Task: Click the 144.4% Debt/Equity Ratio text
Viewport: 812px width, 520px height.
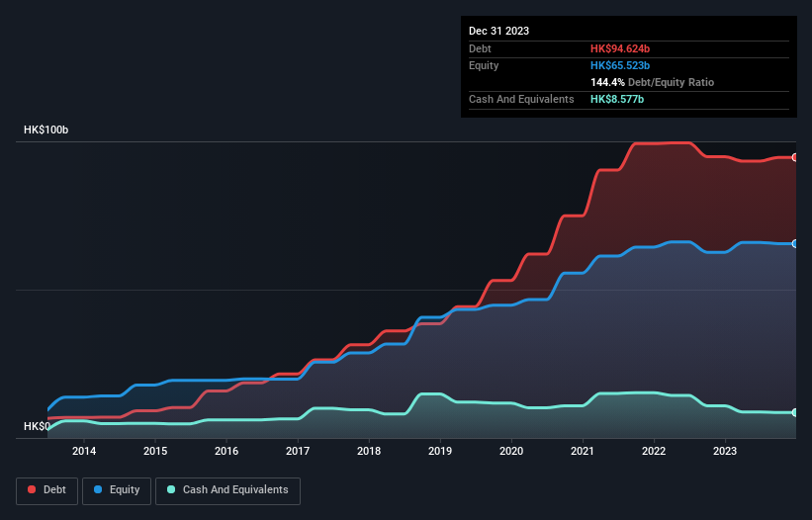Action: (x=652, y=82)
